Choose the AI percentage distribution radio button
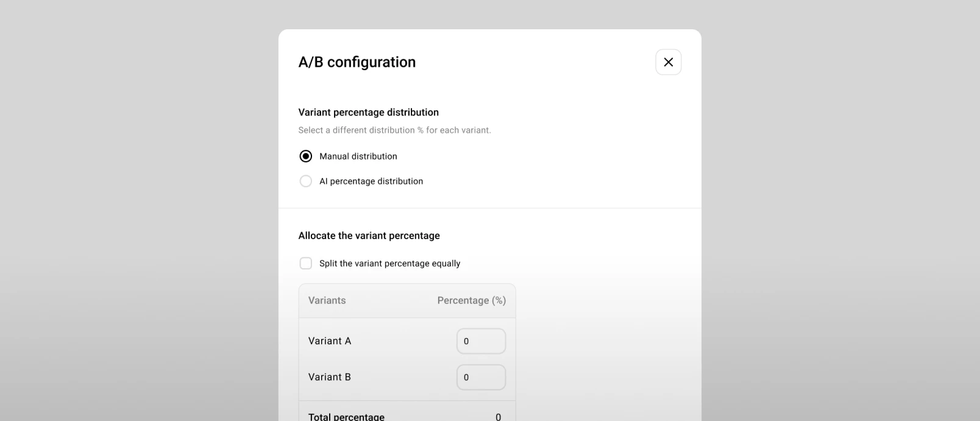The width and height of the screenshot is (980, 421). coord(306,181)
